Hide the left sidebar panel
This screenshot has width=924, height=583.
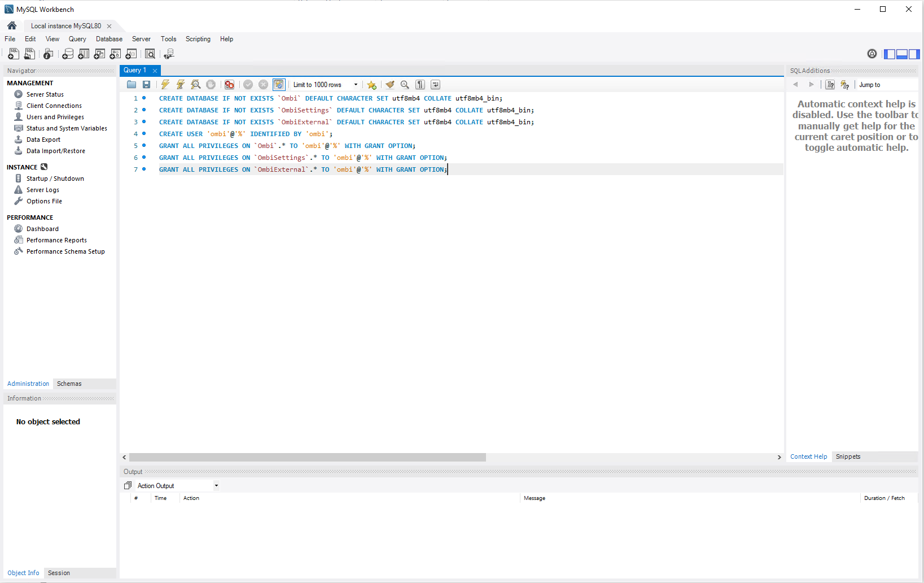point(890,54)
